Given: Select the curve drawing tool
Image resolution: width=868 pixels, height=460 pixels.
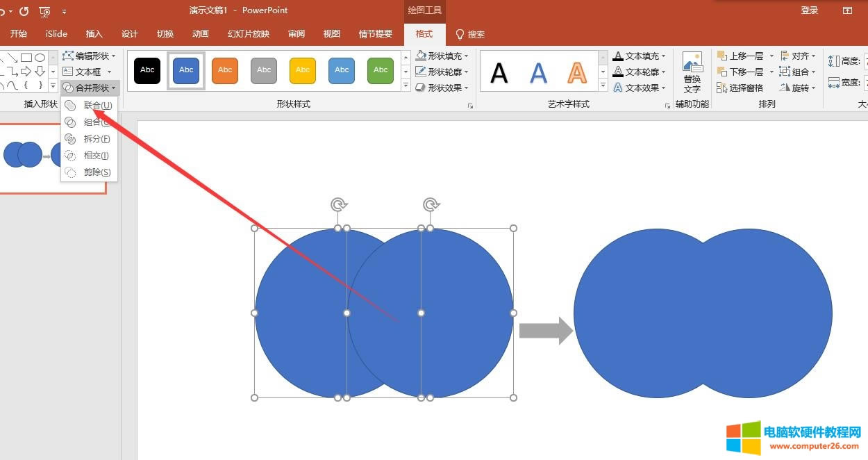Looking at the screenshot, I should click(x=12, y=85).
